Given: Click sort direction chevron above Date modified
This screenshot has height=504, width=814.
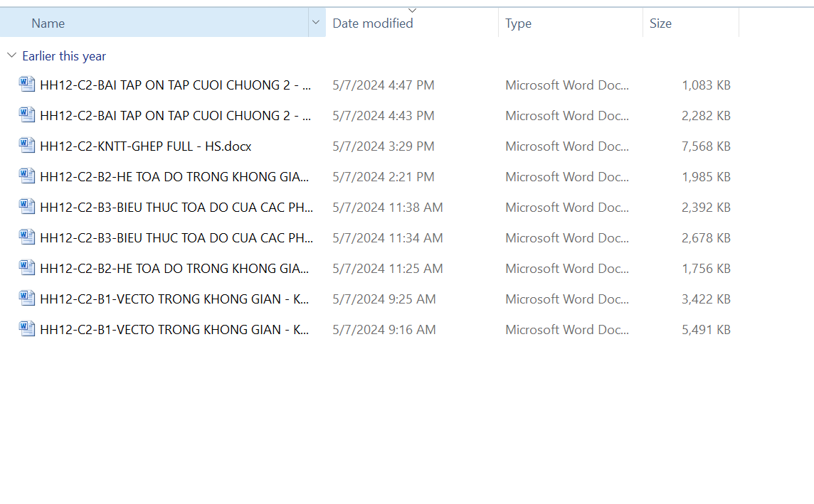Looking at the screenshot, I should [412, 10].
